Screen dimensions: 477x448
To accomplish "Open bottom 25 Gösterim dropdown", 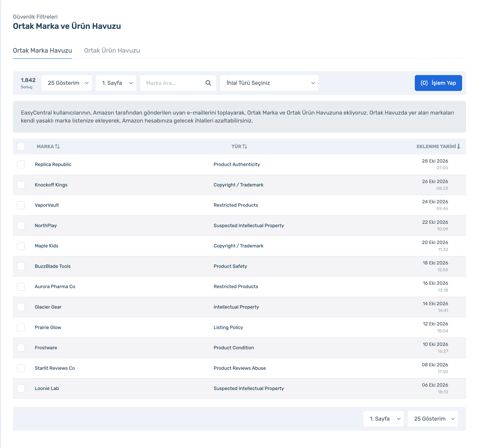I will click(x=433, y=419).
